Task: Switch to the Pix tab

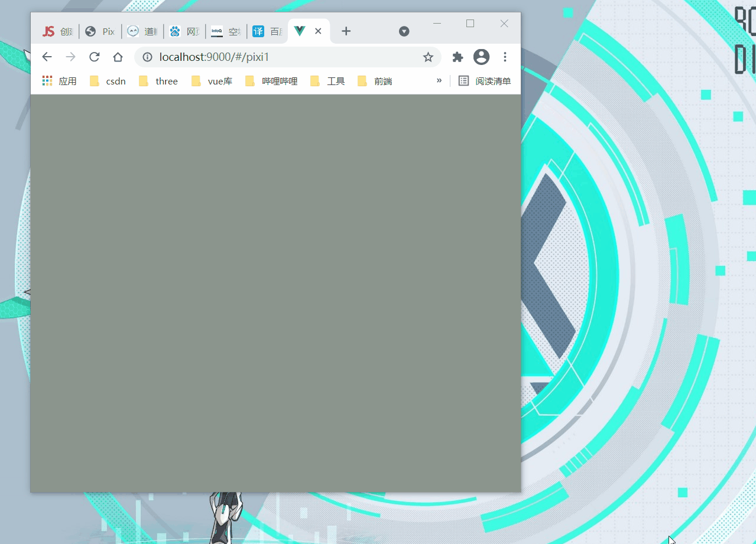Action: 100,32
